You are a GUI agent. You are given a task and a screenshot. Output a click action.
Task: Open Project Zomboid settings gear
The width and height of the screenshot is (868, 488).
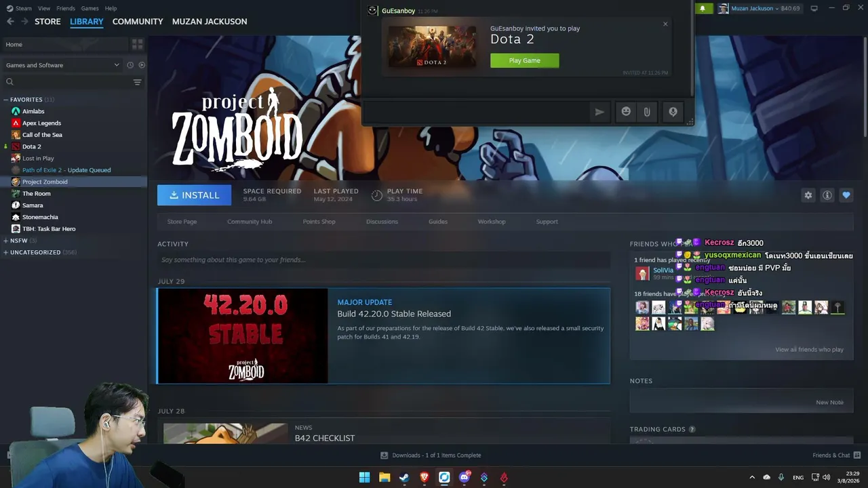(x=808, y=195)
